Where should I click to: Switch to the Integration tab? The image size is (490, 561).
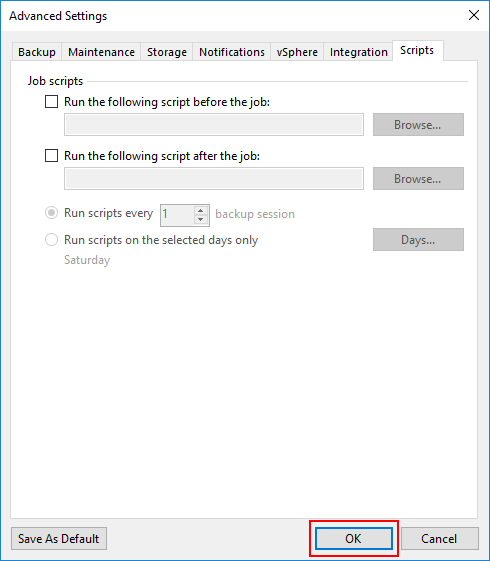click(x=358, y=52)
